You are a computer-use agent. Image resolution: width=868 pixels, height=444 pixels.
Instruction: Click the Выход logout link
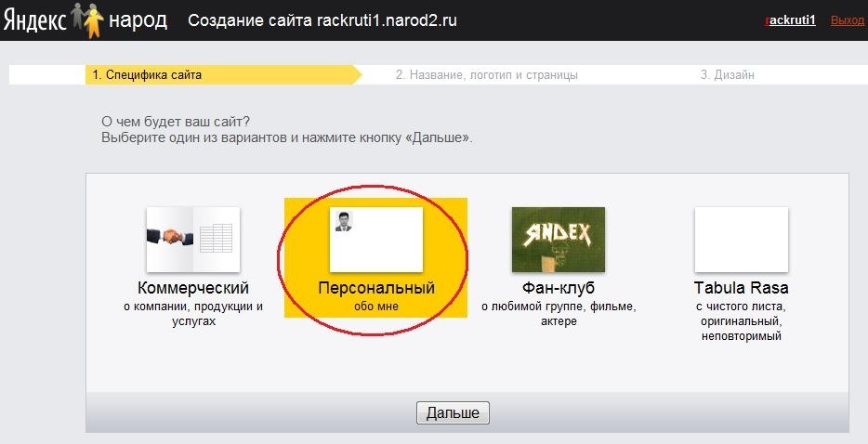(x=847, y=20)
